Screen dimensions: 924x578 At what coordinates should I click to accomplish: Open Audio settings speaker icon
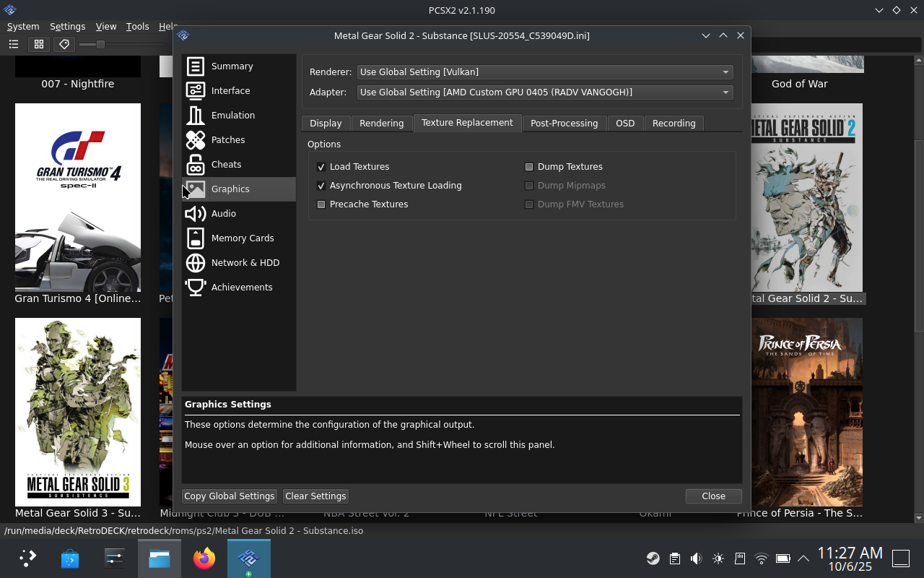tap(196, 214)
